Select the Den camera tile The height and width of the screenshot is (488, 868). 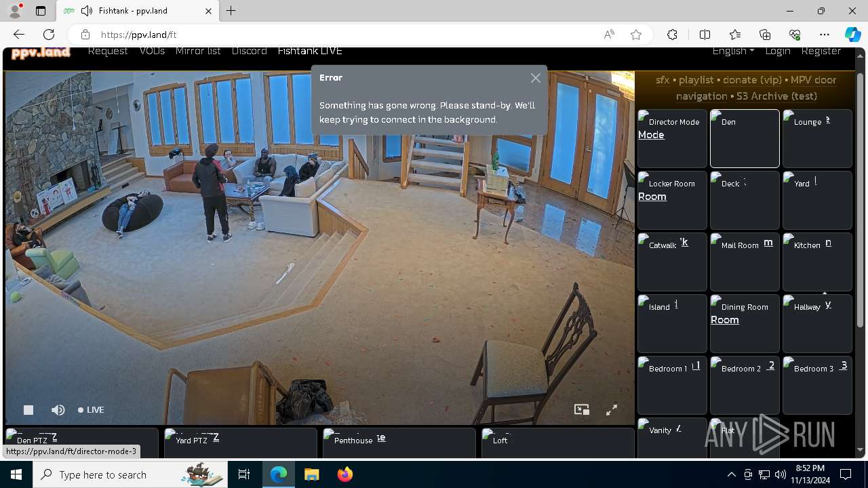pos(745,138)
